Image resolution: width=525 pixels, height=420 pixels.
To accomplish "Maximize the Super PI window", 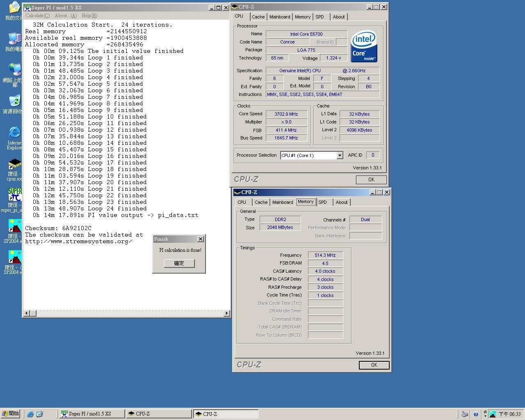I will [219, 7].
